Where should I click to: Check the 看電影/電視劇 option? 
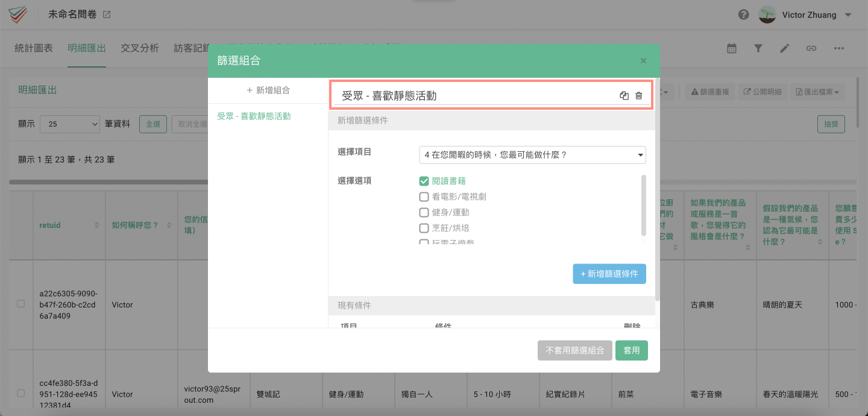pos(424,197)
